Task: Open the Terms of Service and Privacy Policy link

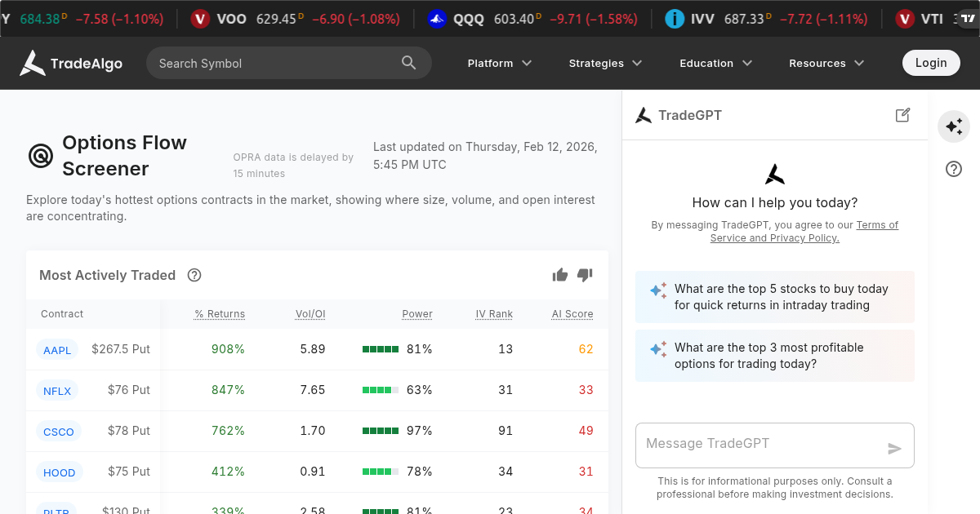Action: point(804,232)
